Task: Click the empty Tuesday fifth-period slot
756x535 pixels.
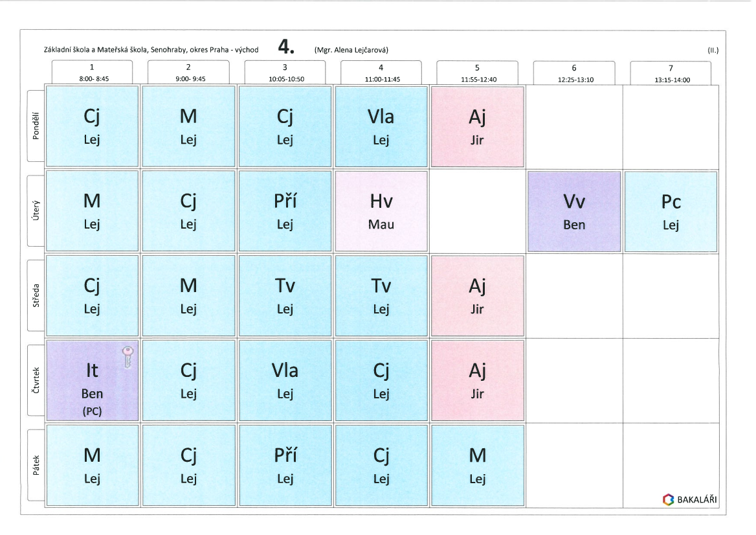Action: [x=477, y=211]
